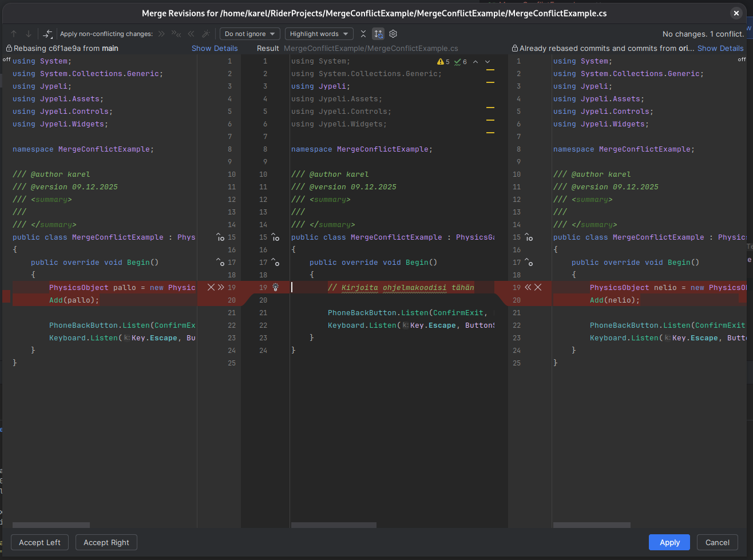Accept right change arrows on line 19
753x560 pixels.
point(528,287)
